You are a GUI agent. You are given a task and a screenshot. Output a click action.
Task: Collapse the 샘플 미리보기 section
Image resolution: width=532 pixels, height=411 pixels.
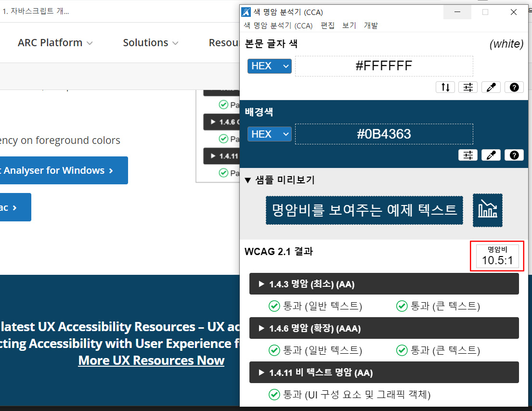coord(279,180)
